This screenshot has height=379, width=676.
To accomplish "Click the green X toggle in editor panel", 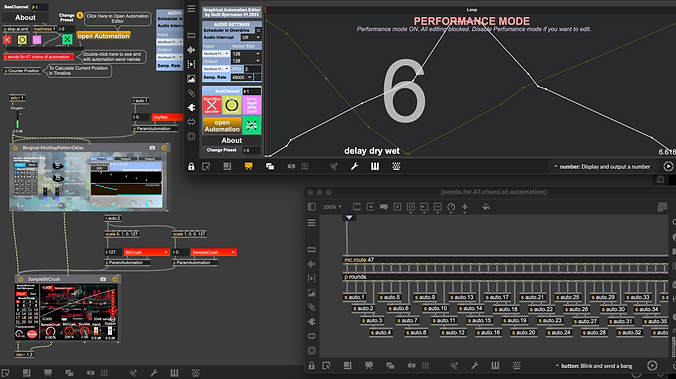I will [252, 125].
